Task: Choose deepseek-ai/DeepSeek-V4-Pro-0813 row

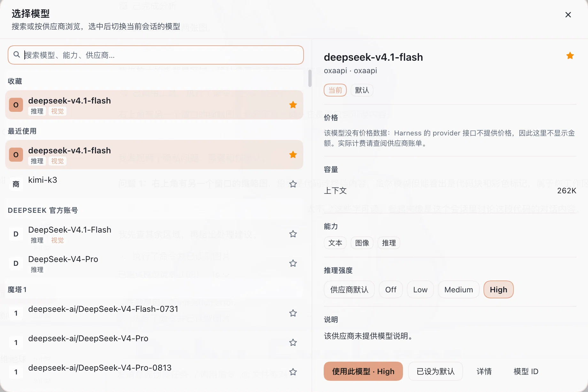Action: [x=154, y=372]
